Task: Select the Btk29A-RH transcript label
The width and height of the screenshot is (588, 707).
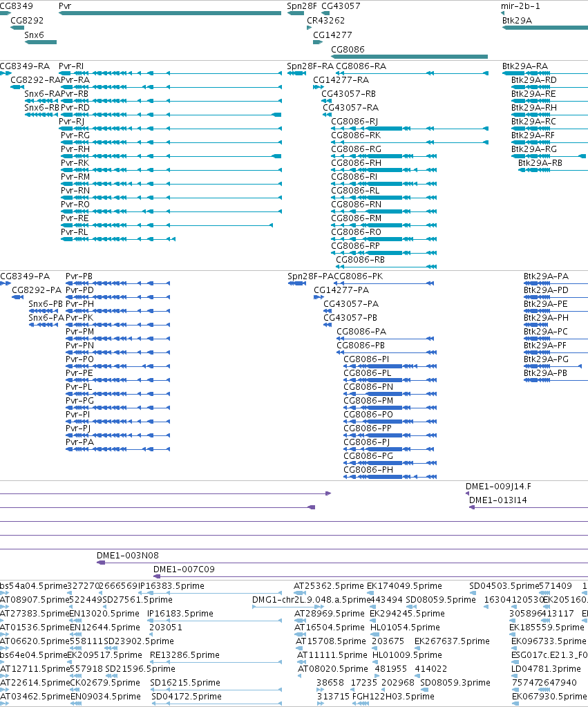Action: tap(534, 108)
